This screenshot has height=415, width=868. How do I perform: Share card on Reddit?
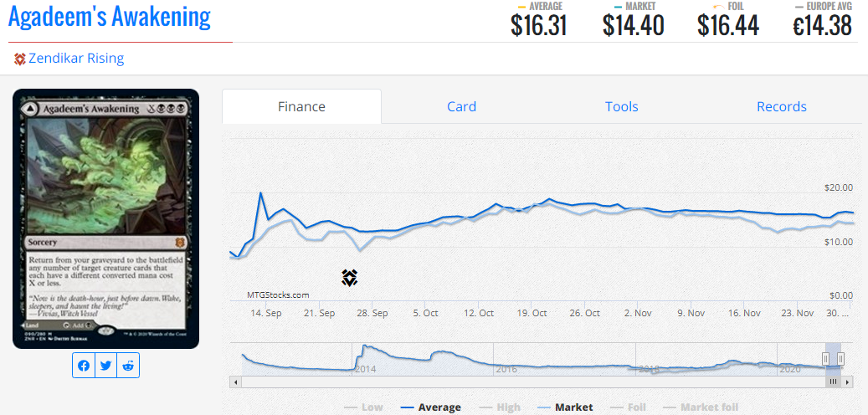coord(127,366)
